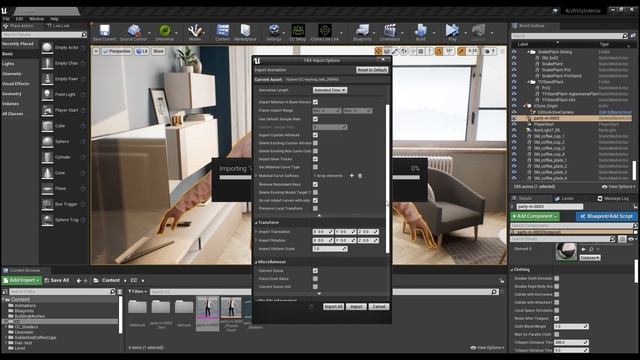640x360 pixels.
Task: Click the Add Component button
Action: 535,216
